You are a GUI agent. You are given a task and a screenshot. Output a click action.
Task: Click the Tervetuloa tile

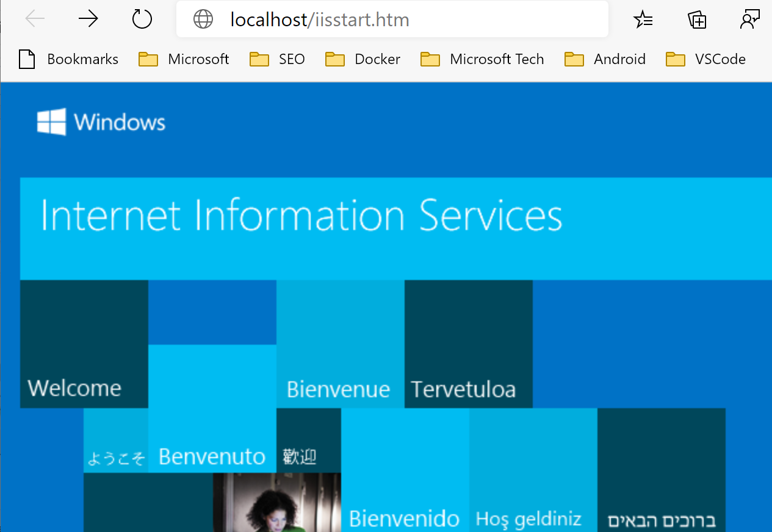[x=469, y=344]
